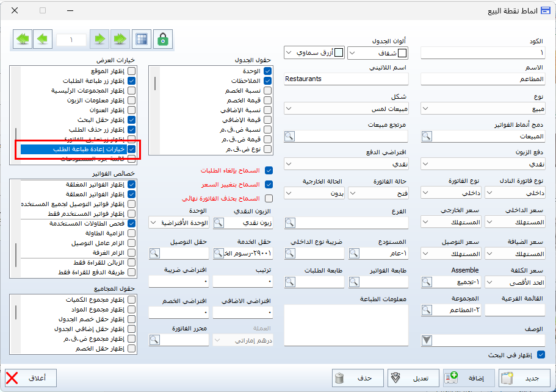556x392 pixels.
Task: Check the إظهار الموقع option
Action: (x=131, y=71)
